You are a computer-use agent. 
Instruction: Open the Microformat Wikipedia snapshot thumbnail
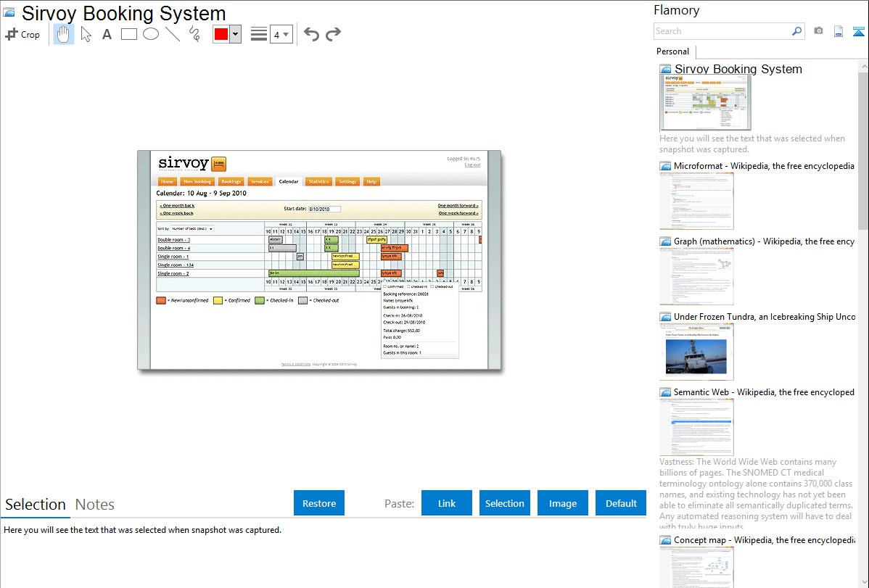[x=696, y=201]
